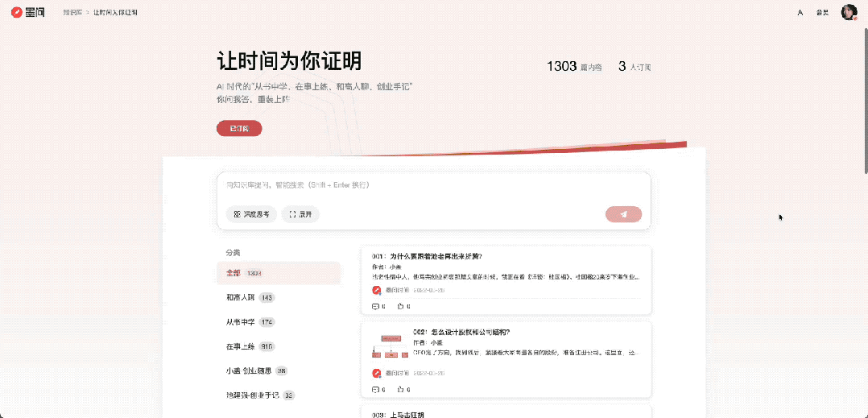868x418 pixels.
Task: Click the comment icon on article 002
Action: coord(376,389)
